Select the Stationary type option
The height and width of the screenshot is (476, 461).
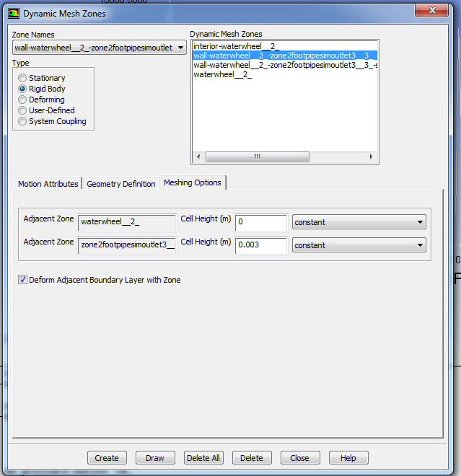pyautogui.click(x=23, y=78)
